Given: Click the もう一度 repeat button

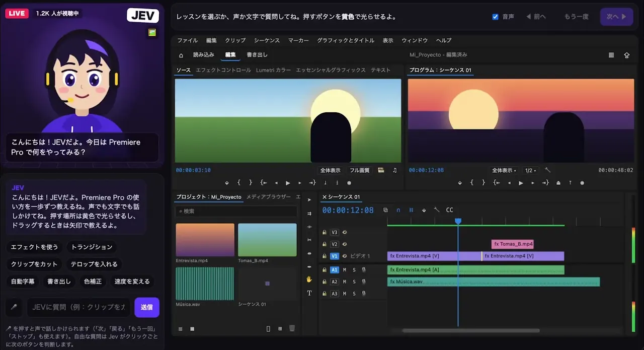Looking at the screenshot, I should (576, 17).
